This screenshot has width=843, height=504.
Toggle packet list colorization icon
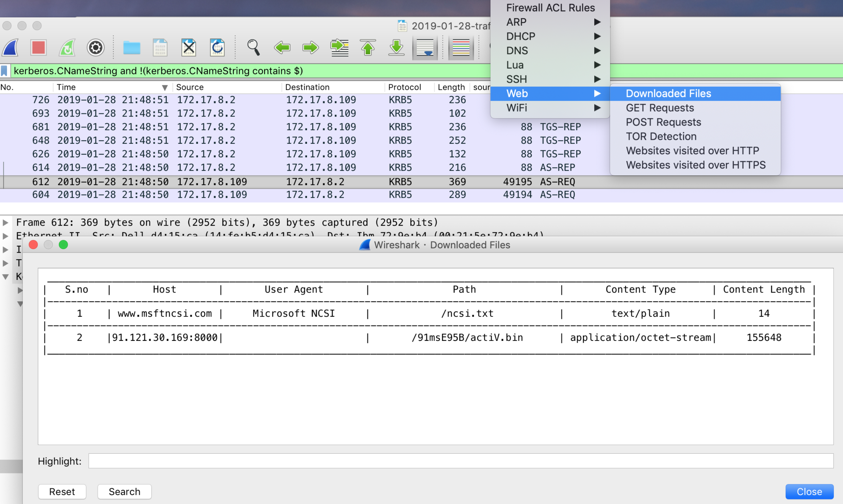click(461, 48)
